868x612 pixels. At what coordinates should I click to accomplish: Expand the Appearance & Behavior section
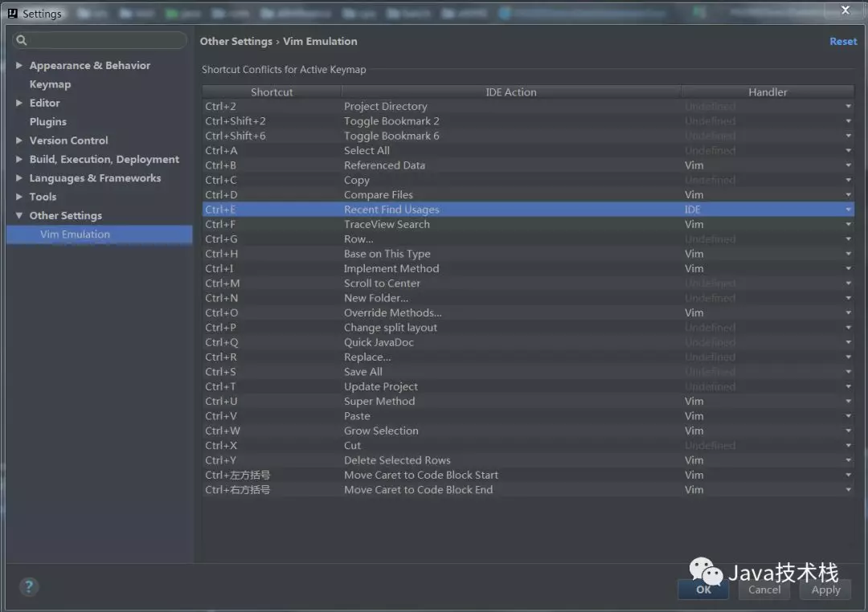pos(19,66)
